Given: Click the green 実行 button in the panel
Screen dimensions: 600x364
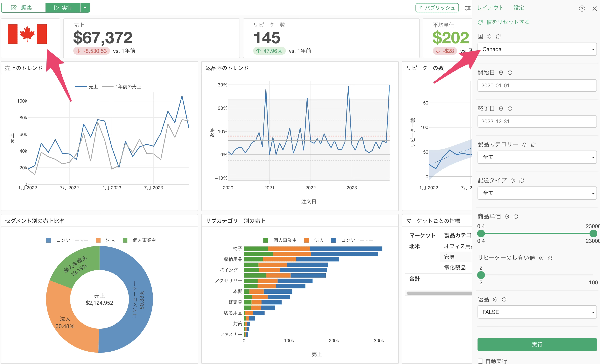Looking at the screenshot, I should [537, 344].
